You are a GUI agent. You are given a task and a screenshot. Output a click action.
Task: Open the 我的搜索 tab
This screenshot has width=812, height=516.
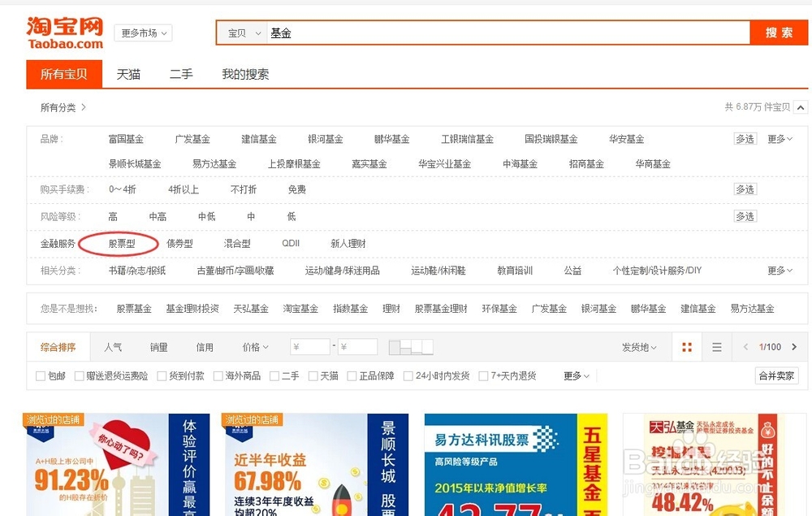pos(245,74)
